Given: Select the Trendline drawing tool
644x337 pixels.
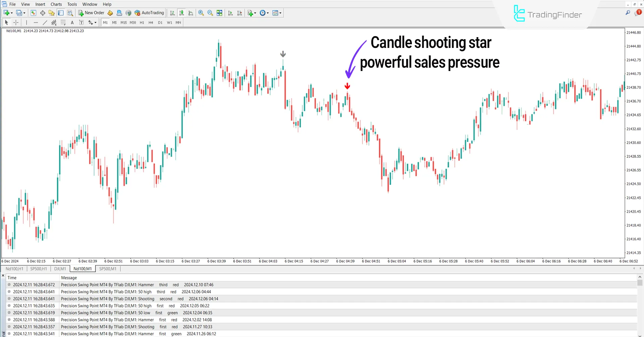Looking at the screenshot, I should 45,22.
